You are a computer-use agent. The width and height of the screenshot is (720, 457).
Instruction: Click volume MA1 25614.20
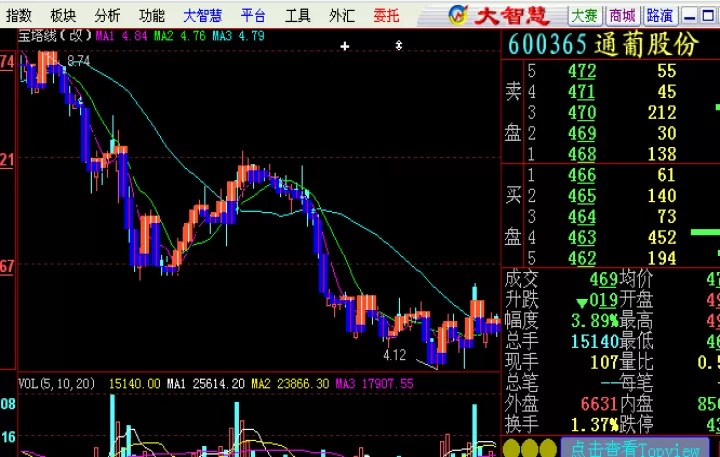click(206, 384)
